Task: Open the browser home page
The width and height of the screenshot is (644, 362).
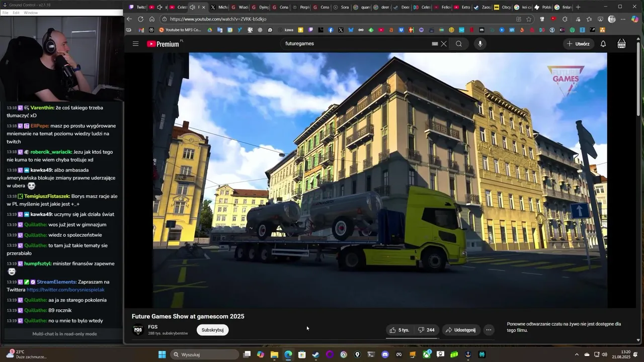Action: 151,19
